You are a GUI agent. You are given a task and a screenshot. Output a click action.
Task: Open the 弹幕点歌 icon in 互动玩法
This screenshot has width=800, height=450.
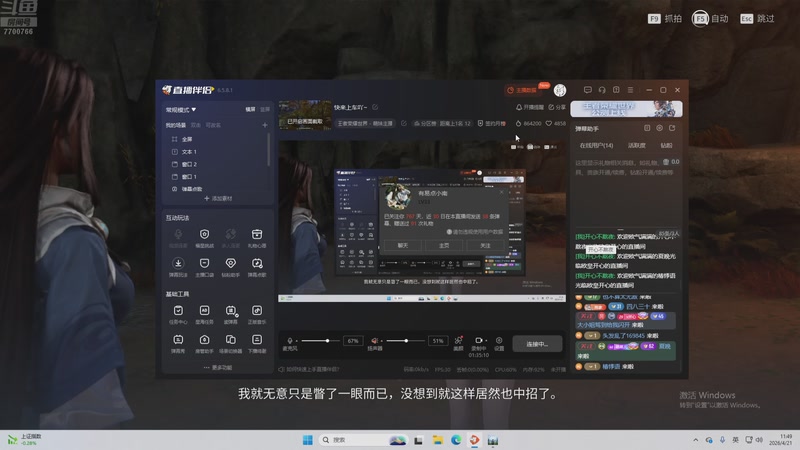tap(257, 263)
